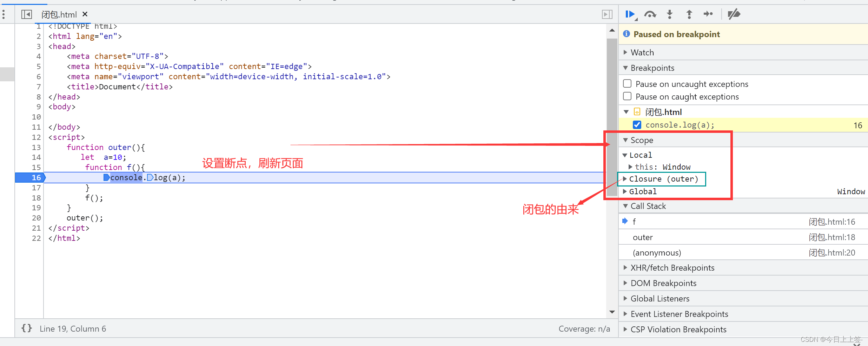Collapse the Scope section
This screenshot has height=346, width=868.
(625, 140)
